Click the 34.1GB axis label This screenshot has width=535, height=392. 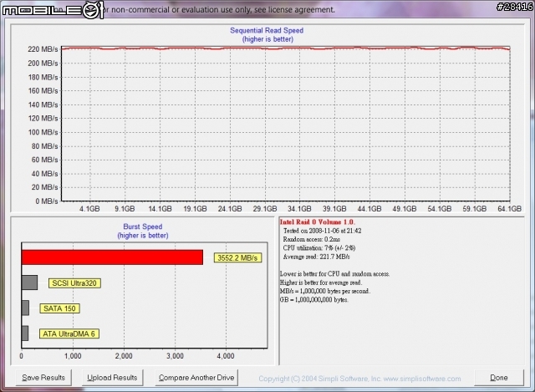pos(299,209)
